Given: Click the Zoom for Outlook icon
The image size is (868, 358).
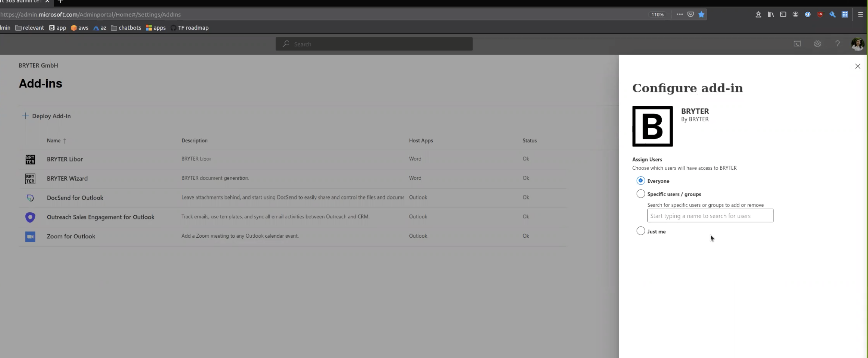Looking at the screenshot, I should pos(30,236).
